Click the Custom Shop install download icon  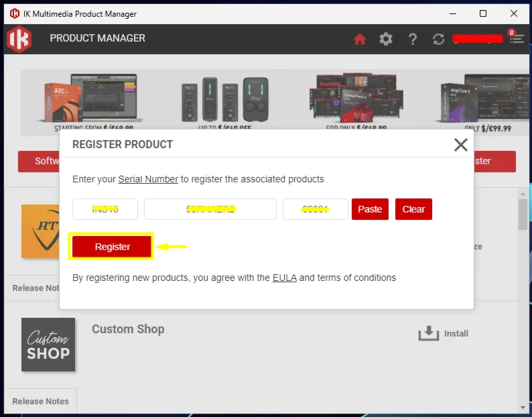429,333
